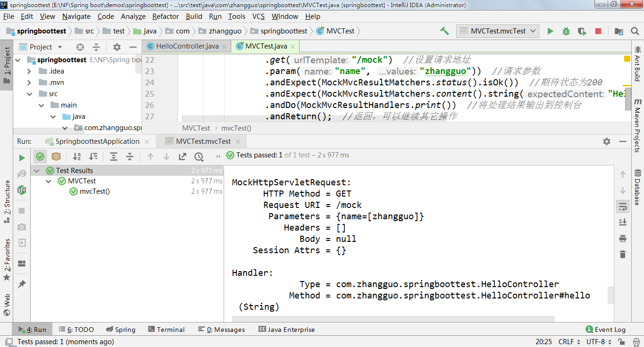Viewport: 644px width, 347px height.
Task: Expand all test results
Action: coord(114,157)
